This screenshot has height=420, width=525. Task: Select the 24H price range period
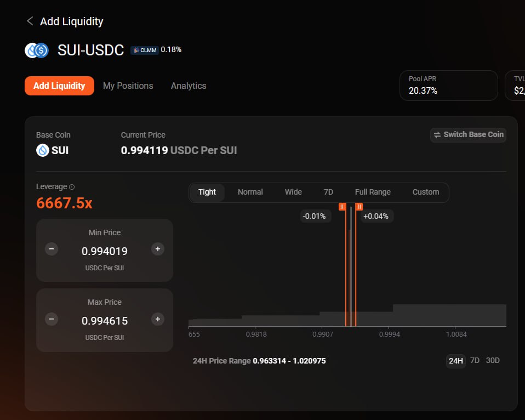tap(456, 361)
